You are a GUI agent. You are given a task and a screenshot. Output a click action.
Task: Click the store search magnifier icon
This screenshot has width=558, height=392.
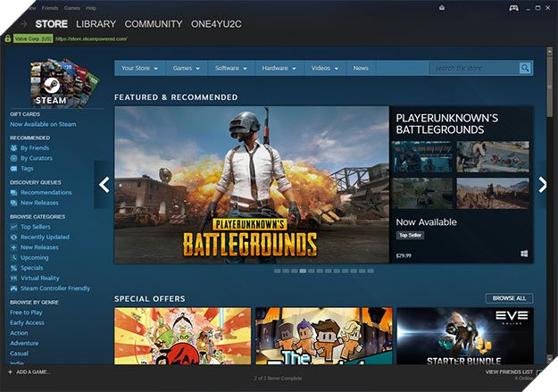(x=525, y=68)
